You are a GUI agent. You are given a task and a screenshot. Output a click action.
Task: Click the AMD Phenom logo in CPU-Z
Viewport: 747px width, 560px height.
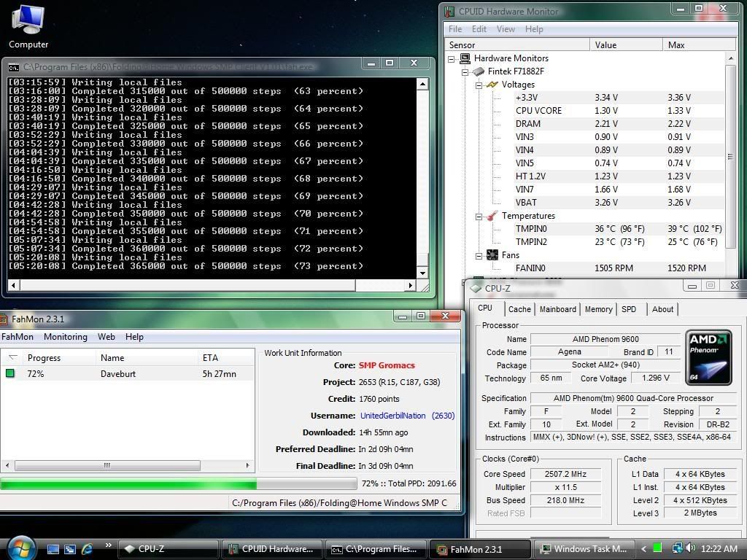point(708,357)
